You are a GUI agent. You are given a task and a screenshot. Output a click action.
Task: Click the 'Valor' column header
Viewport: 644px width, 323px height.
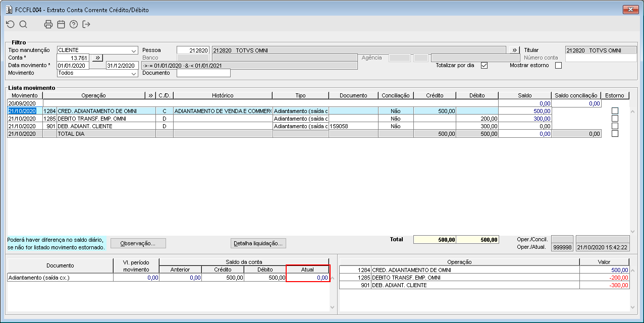605,262
